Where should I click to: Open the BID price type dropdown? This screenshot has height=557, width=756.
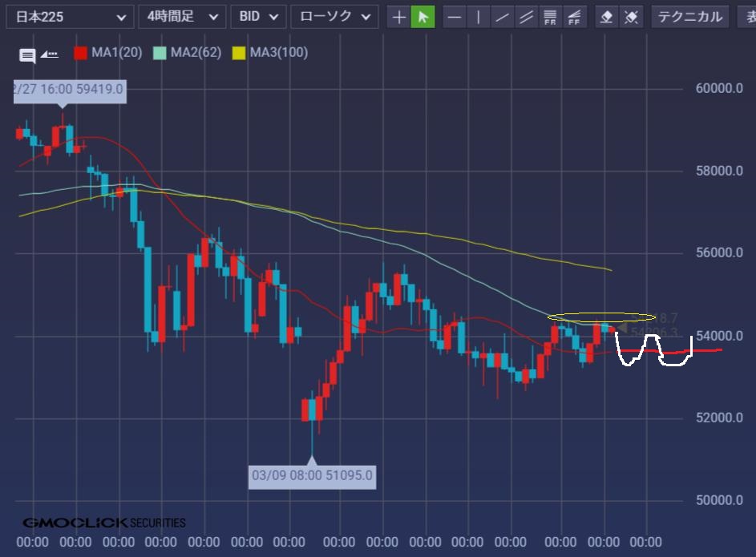[258, 16]
